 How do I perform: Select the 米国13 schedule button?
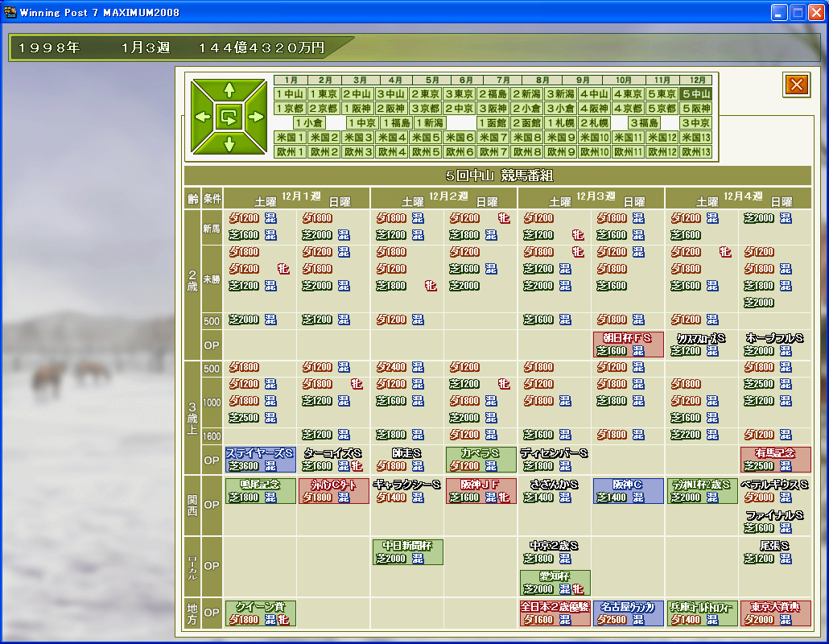pos(695,138)
